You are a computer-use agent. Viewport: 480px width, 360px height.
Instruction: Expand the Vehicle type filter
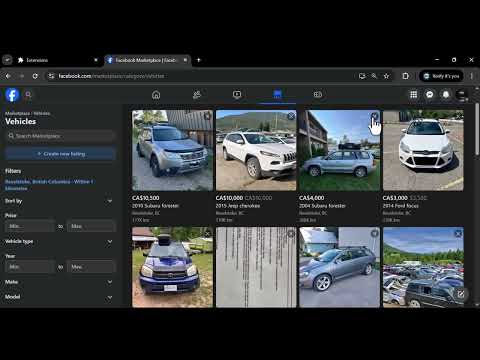point(59,241)
